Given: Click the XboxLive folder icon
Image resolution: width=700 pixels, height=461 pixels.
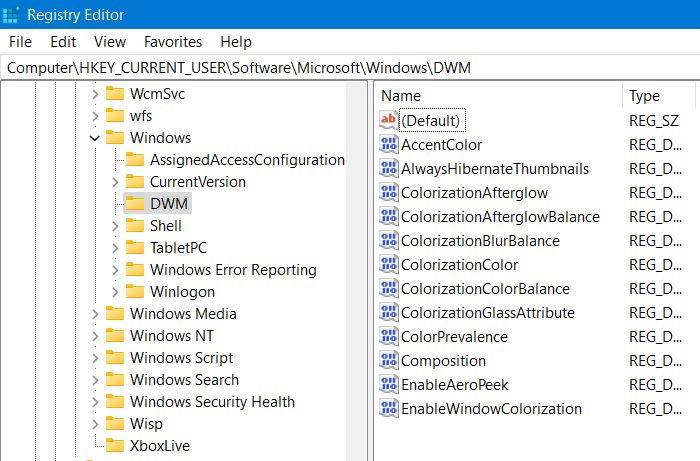Looking at the screenshot, I should pos(115,445).
